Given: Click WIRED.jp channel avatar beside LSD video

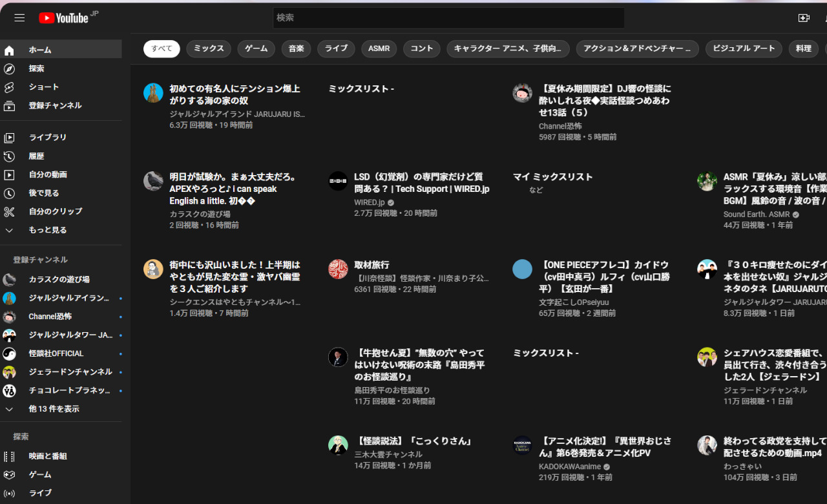Looking at the screenshot, I should [338, 181].
